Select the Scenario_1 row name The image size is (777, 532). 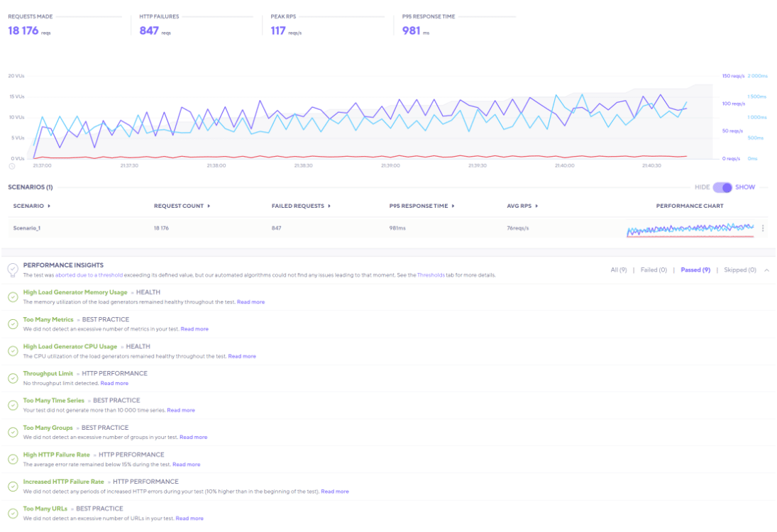pos(27,228)
